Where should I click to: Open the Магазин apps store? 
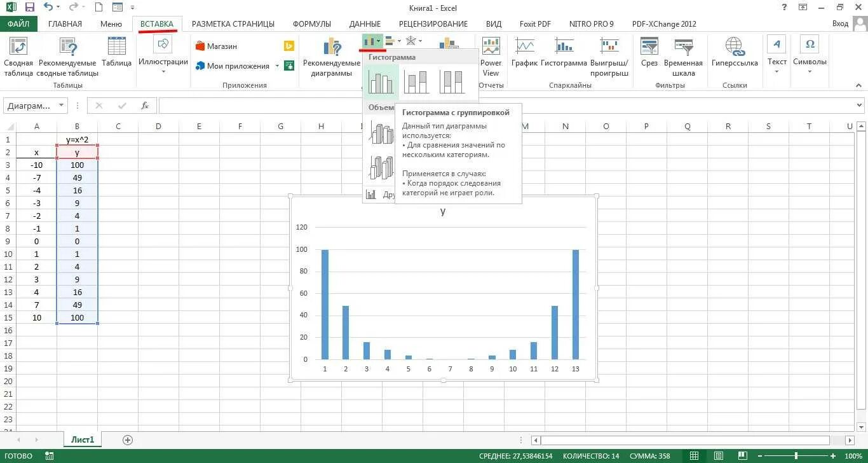[x=216, y=46]
